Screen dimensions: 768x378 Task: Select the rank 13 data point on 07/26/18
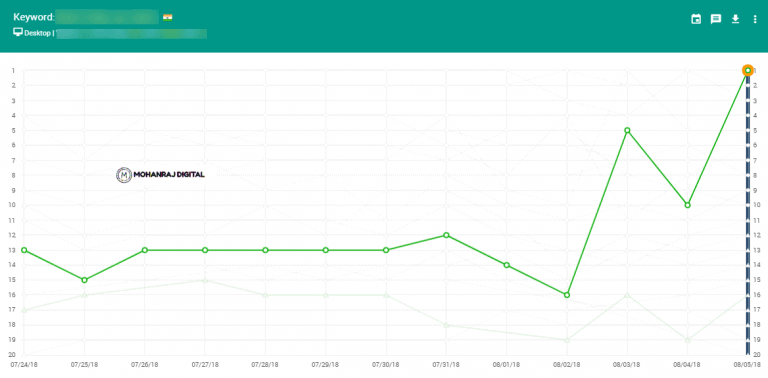[144, 250]
